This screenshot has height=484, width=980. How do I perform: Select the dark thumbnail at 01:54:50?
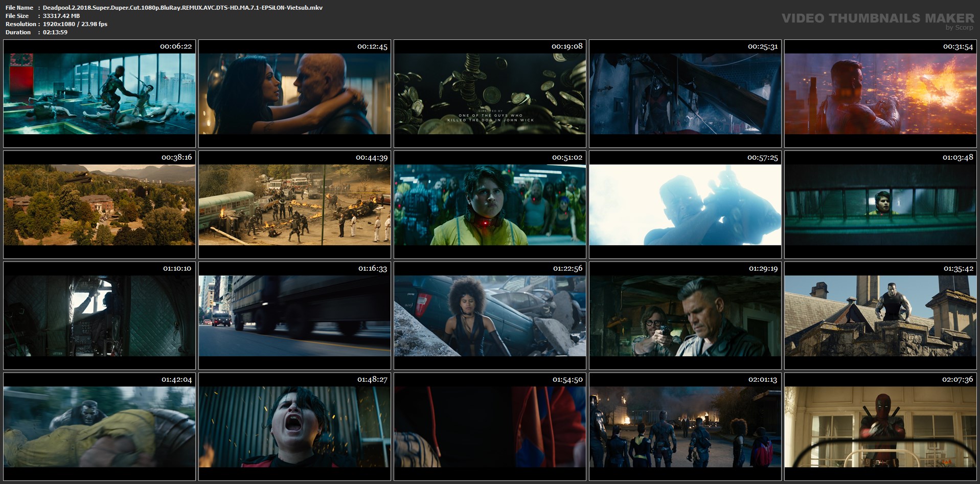(490, 427)
